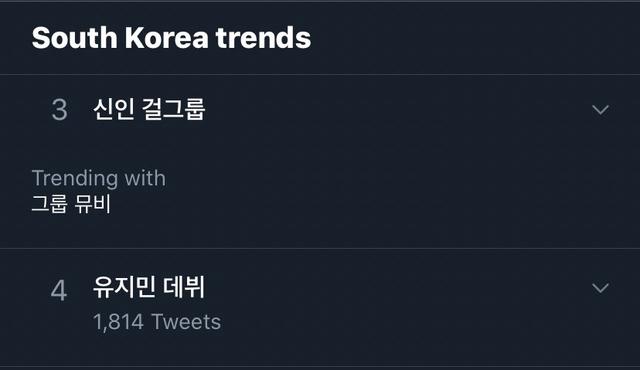
Task: Click the word 뮤비 under Trending with
Action: [93, 203]
